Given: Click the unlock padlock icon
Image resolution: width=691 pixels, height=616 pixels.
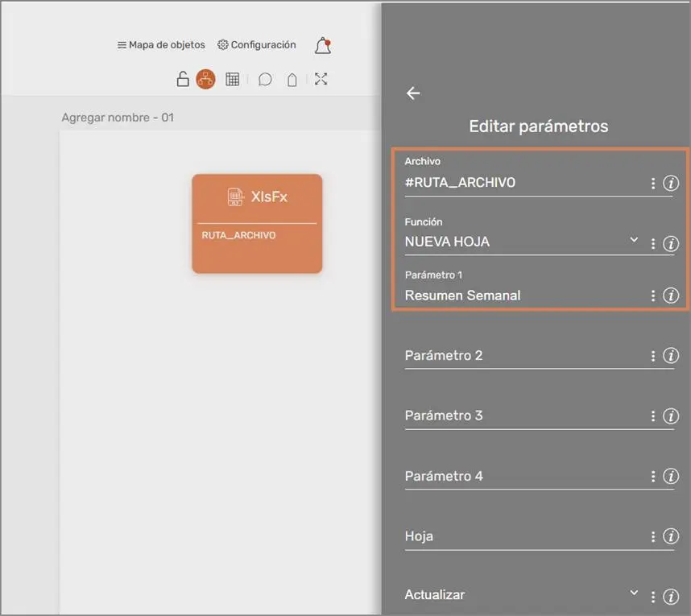Looking at the screenshot, I should pyautogui.click(x=183, y=79).
